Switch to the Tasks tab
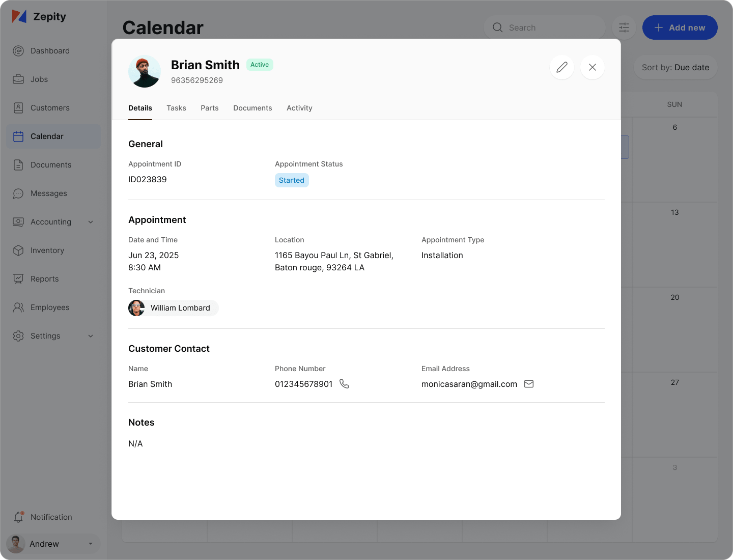The height and width of the screenshot is (560, 733). click(x=176, y=108)
